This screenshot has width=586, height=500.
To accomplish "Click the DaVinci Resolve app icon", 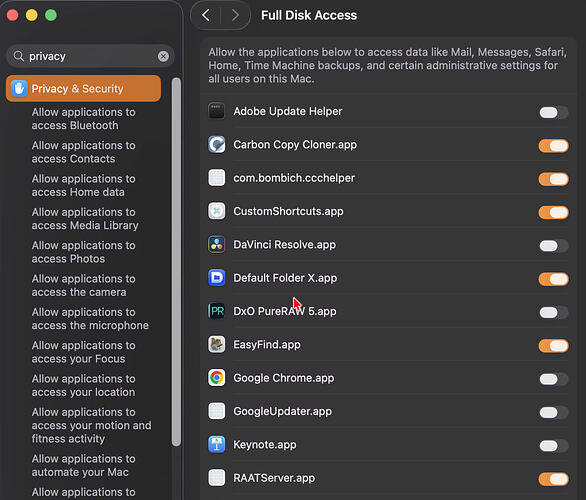I will (x=216, y=244).
